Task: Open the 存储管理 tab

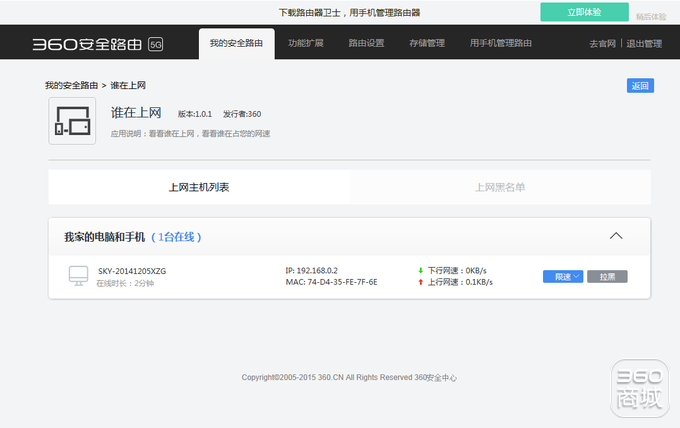Action: pos(427,43)
